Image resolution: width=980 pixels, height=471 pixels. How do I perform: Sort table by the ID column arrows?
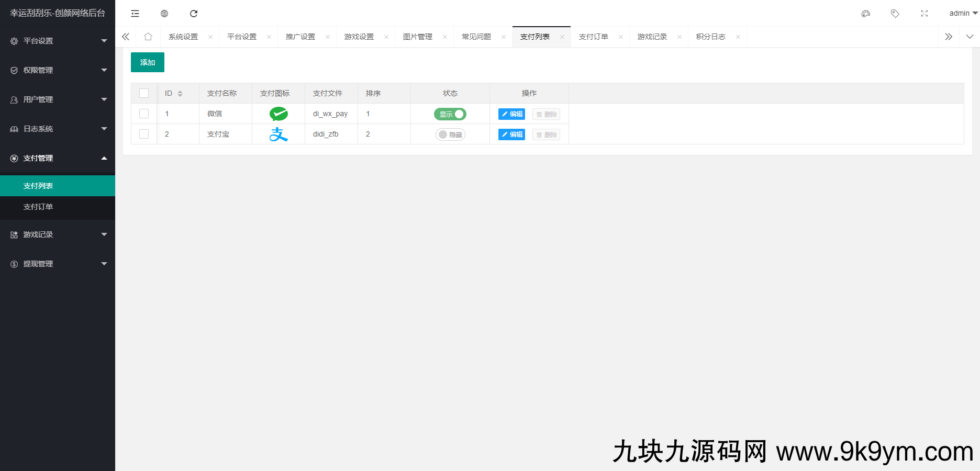[180, 93]
